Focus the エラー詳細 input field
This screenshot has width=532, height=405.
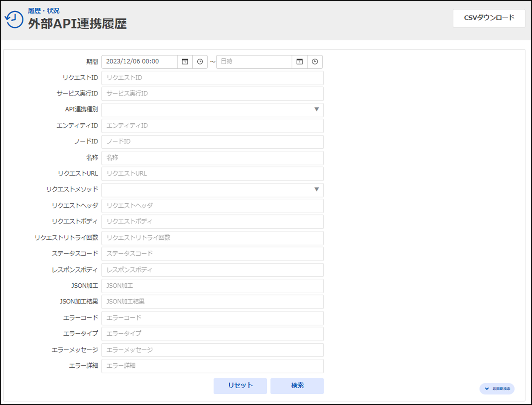213,366
